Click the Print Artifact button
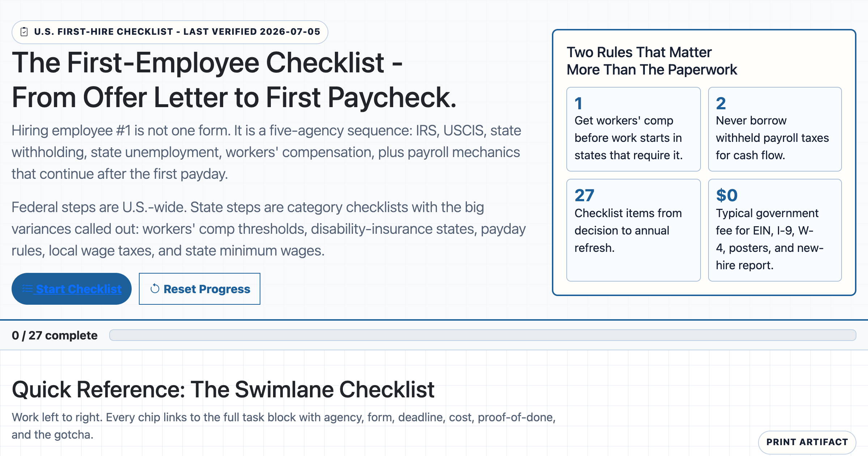Screen dimensions: 868x456 (807, 442)
